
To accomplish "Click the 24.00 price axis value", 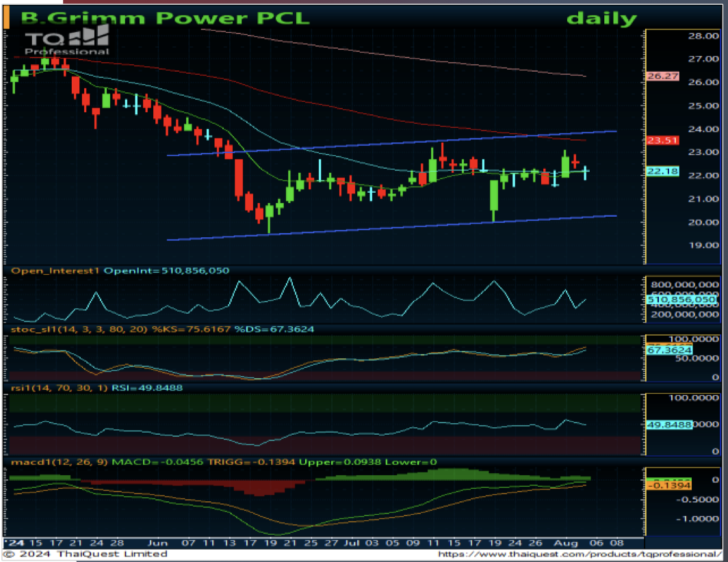I will coord(703,129).
